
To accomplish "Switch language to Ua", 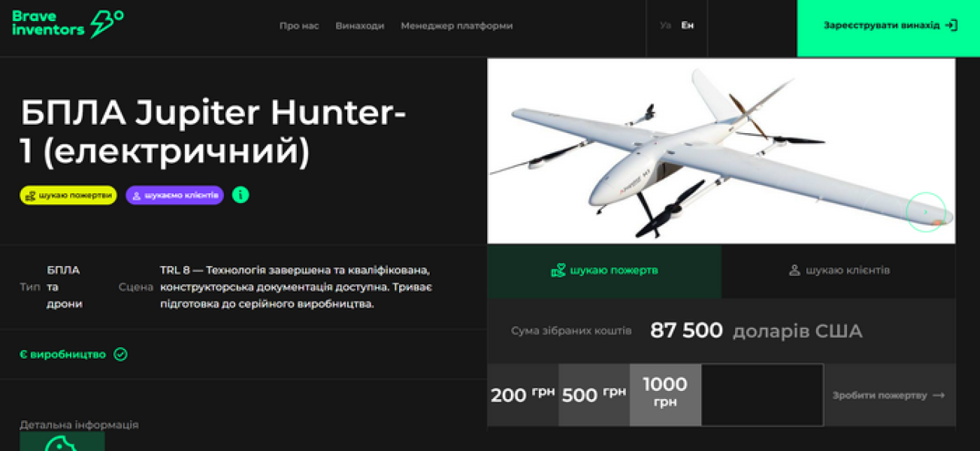I will click(x=665, y=26).
